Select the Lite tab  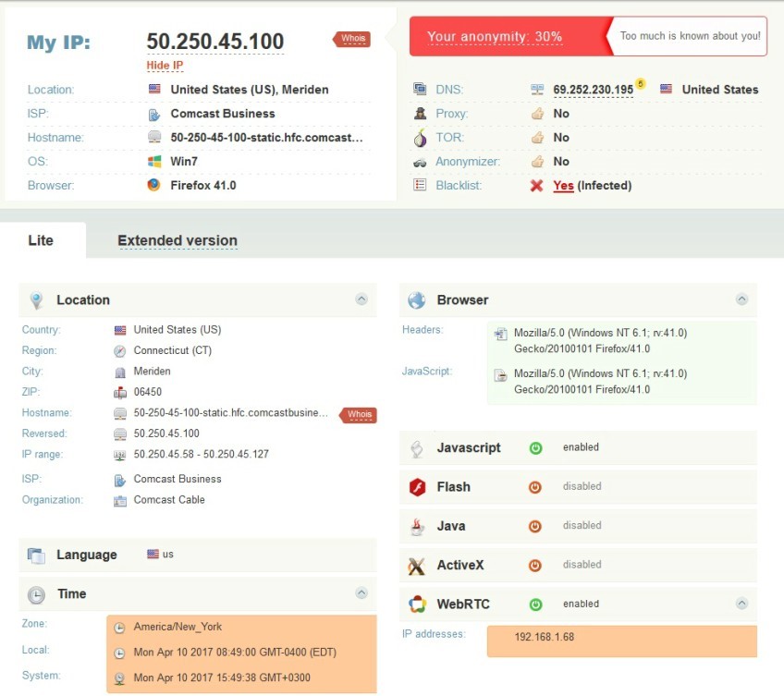[41, 240]
